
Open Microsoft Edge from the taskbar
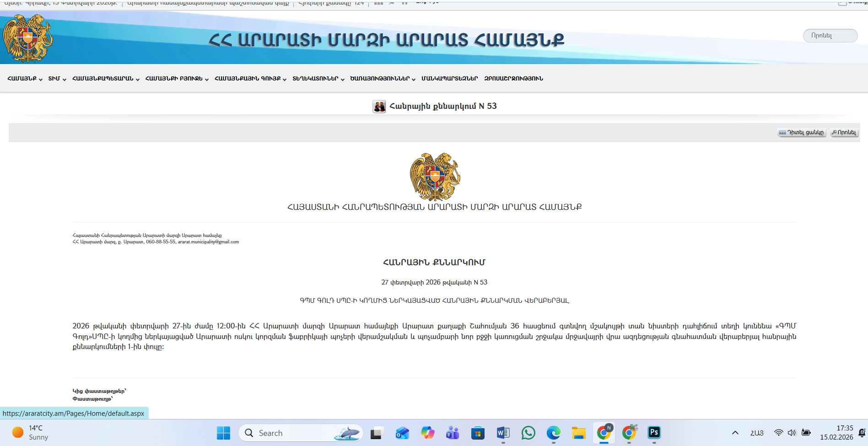pos(553,433)
